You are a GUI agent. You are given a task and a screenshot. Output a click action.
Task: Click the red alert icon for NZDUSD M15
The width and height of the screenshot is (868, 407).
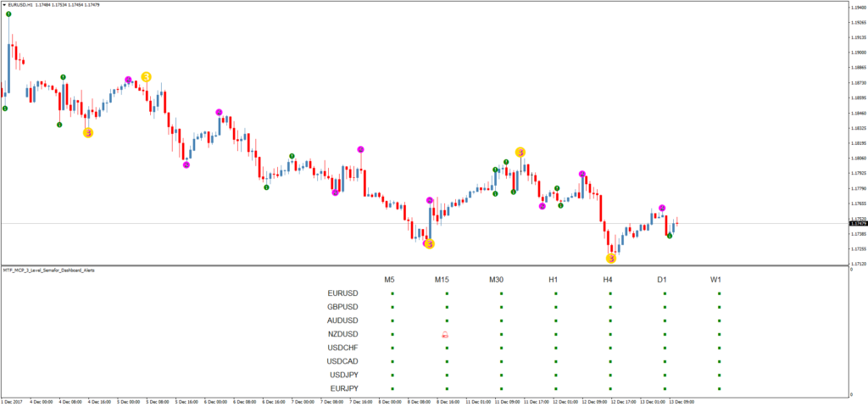point(446,335)
